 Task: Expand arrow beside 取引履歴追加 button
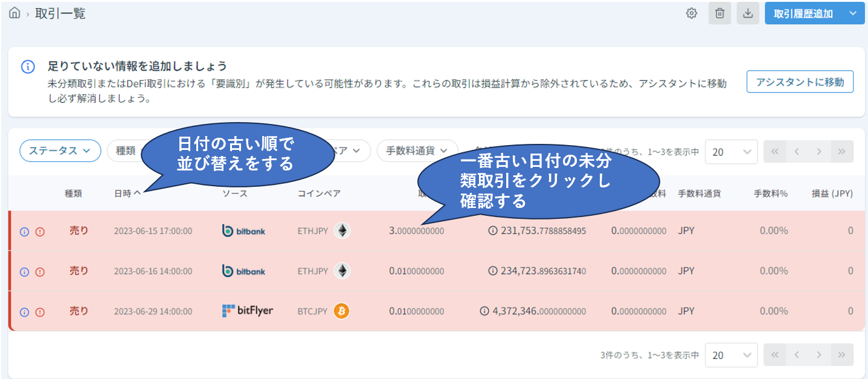coord(852,13)
